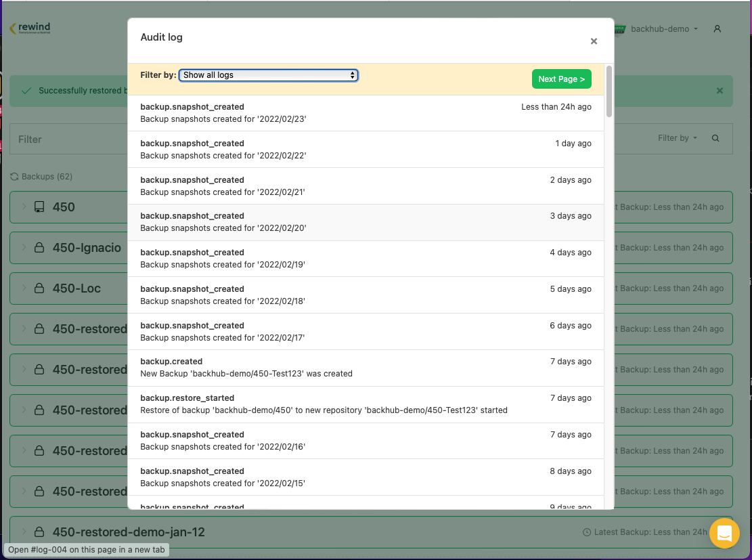Open the Show all logs filter dropdown
The width and height of the screenshot is (752, 560).
pyautogui.click(x=268, y=75)
